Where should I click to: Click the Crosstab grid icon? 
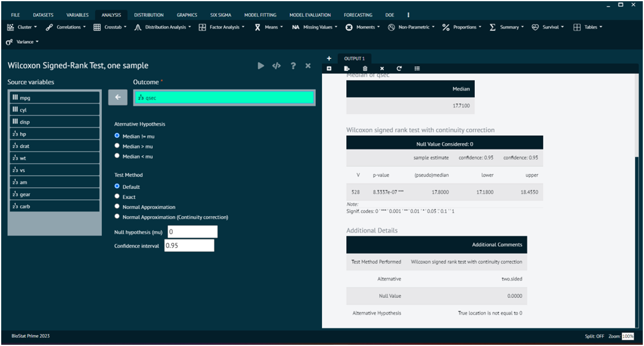pos(97,27)
